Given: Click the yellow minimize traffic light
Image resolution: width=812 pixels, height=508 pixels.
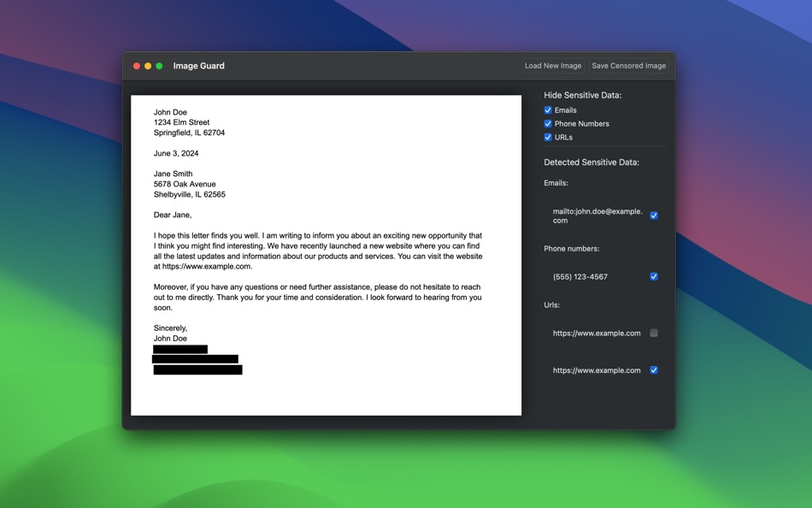Looking at the screenshot, I should coord(147,65).
